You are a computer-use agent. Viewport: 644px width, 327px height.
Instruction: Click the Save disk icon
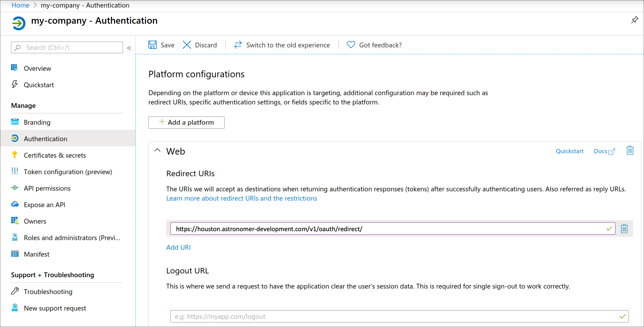click(152, 45)
